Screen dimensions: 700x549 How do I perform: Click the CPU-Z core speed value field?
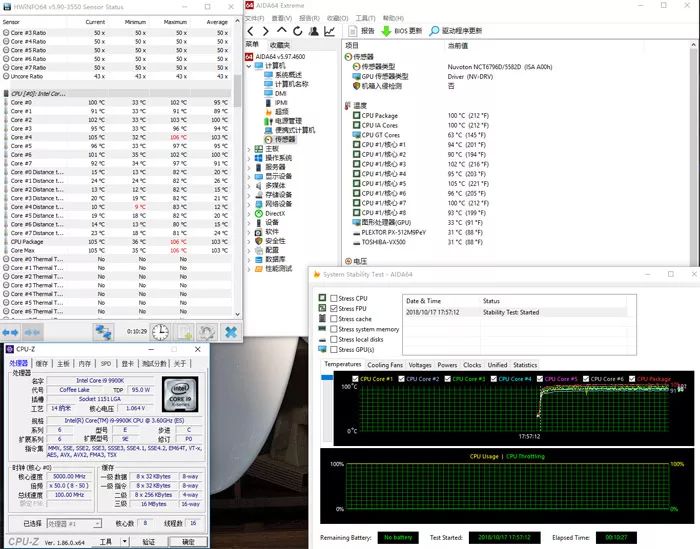click(69, 477)
